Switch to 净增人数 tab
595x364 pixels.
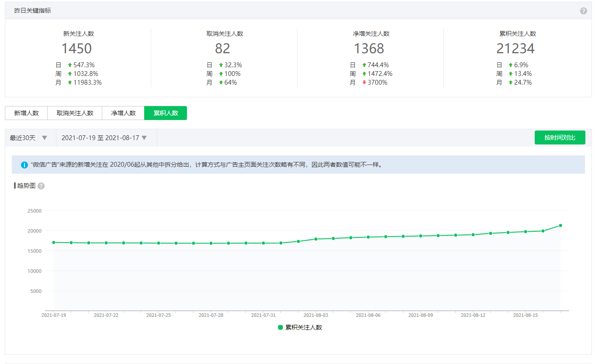click(123, 113)
